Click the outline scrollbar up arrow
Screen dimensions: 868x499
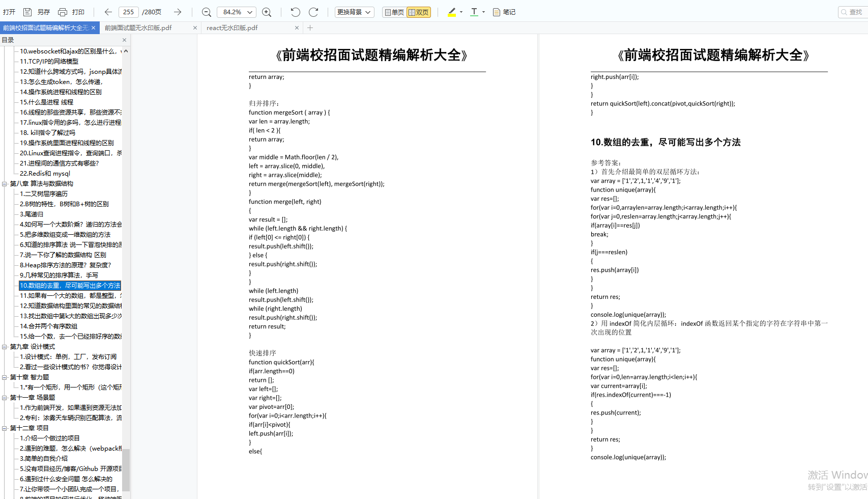pyautogui.click(x=126, y=51)
